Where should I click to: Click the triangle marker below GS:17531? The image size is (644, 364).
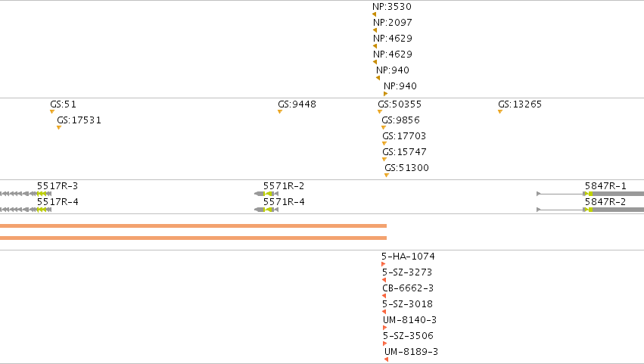pyautogui.click(x=59, y=128)
